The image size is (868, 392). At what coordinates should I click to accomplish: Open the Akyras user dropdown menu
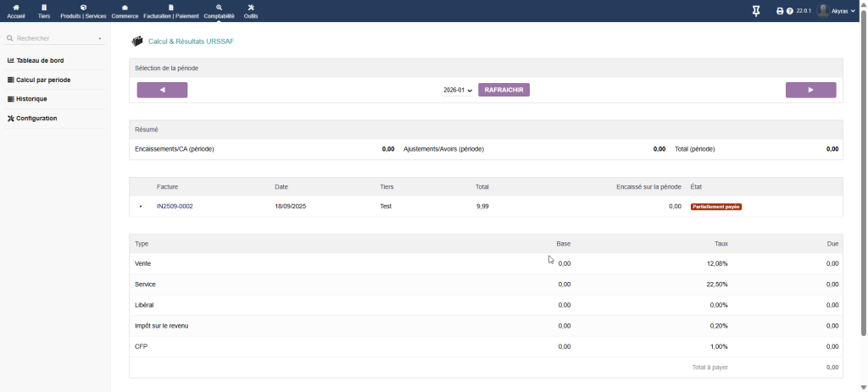(843, 11)
